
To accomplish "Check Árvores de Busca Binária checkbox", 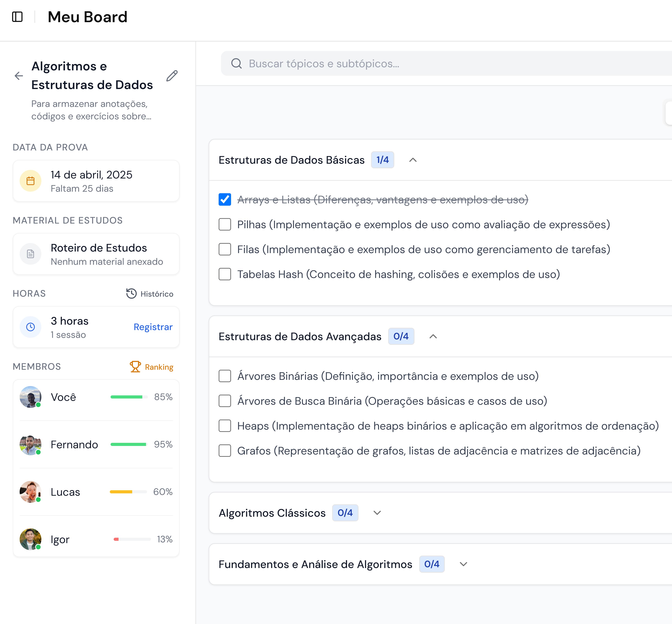I will (x=225, y=401).
